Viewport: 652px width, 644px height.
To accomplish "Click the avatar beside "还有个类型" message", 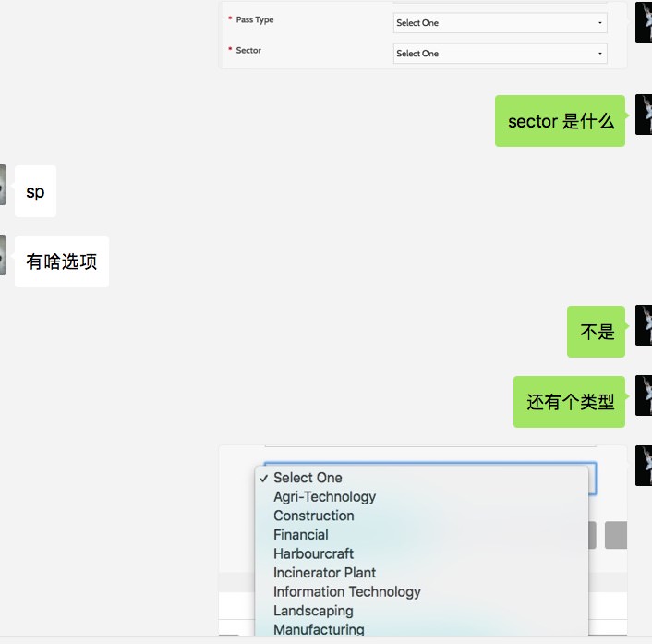I will pyautogui.click(x=644, y=395).
